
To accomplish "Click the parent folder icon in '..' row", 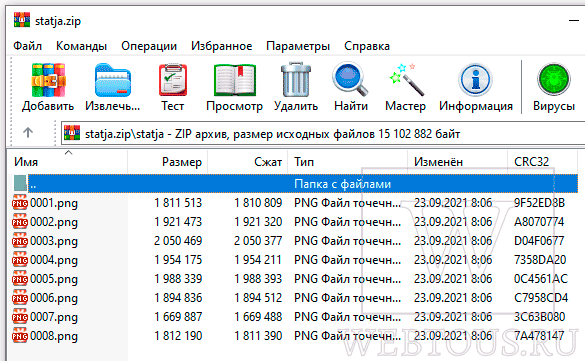I will [20, 183].
